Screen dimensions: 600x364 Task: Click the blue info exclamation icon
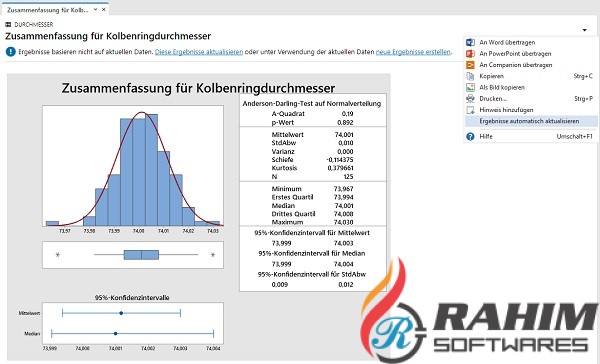click(x=11, y=52)
